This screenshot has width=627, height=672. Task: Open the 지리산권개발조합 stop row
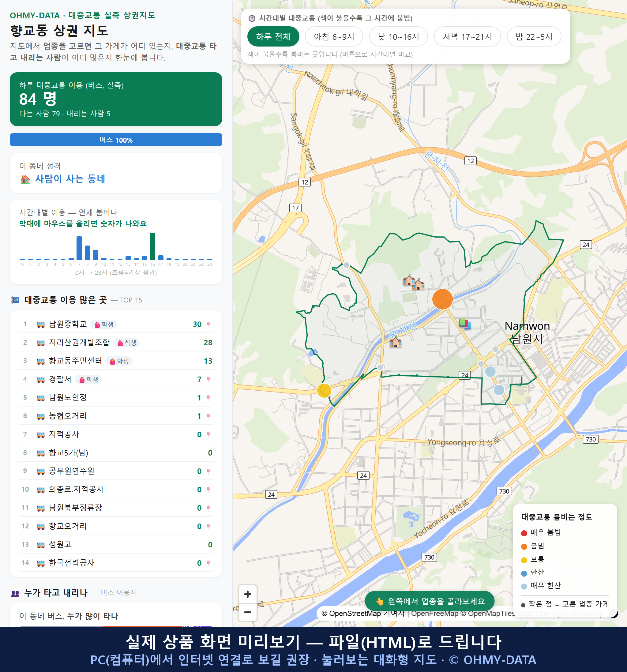(x=116, y=342)
